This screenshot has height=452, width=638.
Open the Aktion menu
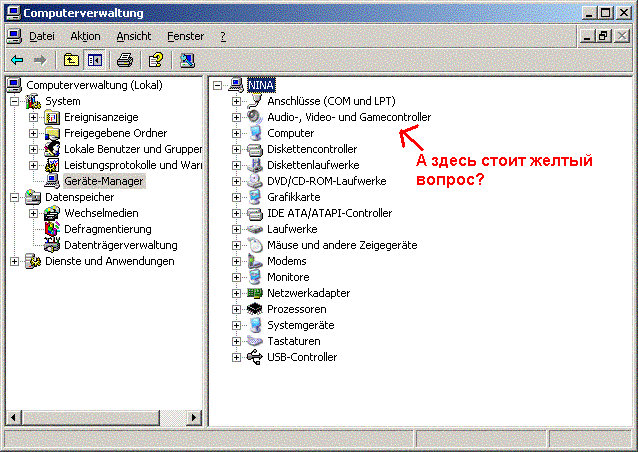[85, 36]
